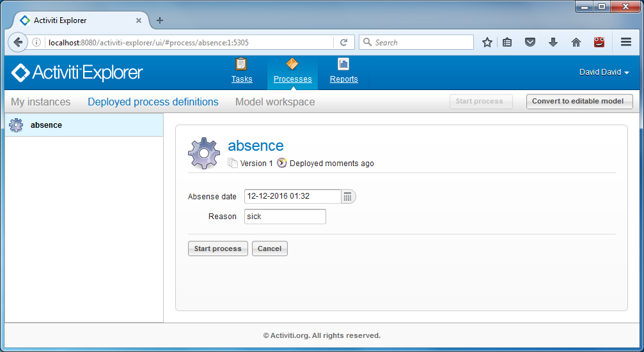Bookmark this page with star icon

coord(487,42)
